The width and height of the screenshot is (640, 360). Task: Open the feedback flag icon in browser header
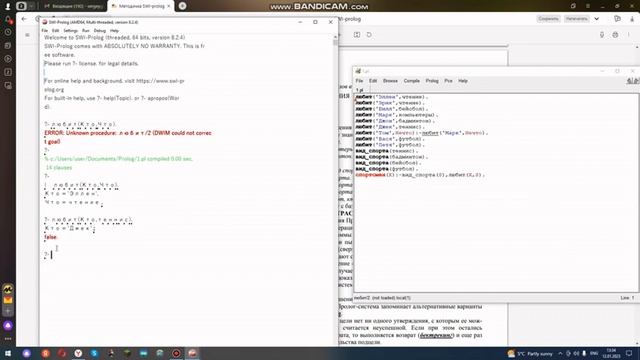point(617,19)
